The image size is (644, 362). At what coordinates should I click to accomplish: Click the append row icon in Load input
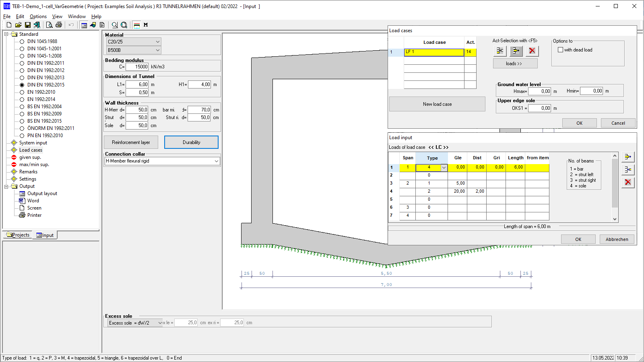tap(628, 157)
